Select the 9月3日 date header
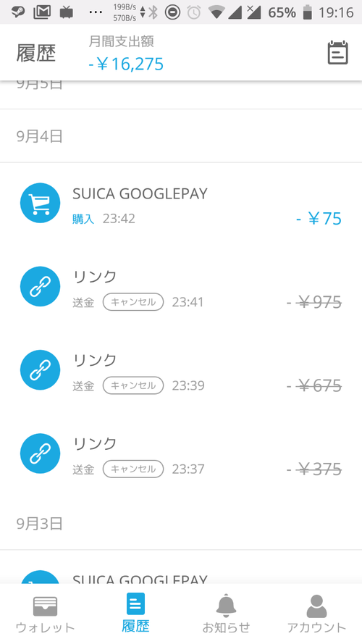 (39, 524)
